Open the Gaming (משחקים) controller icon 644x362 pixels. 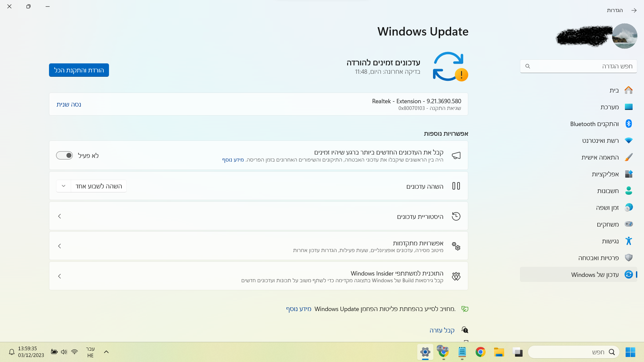(x=629, y=224)
